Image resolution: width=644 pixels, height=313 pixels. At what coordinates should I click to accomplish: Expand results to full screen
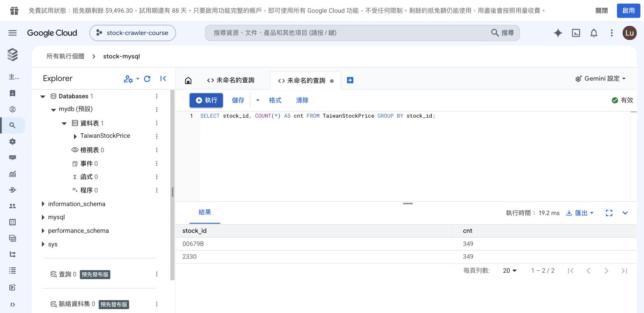coord(609,213)
